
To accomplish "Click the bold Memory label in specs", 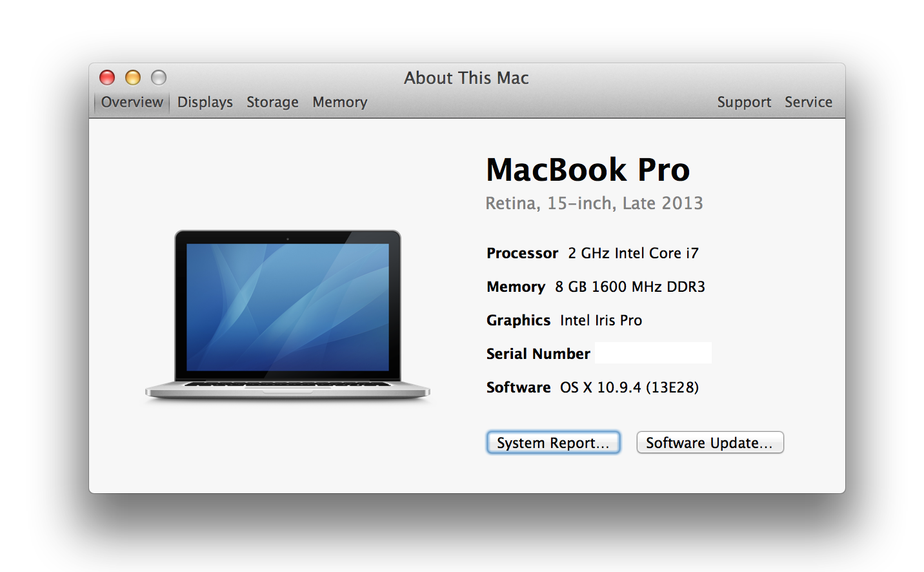I will [x=516, y=287].
